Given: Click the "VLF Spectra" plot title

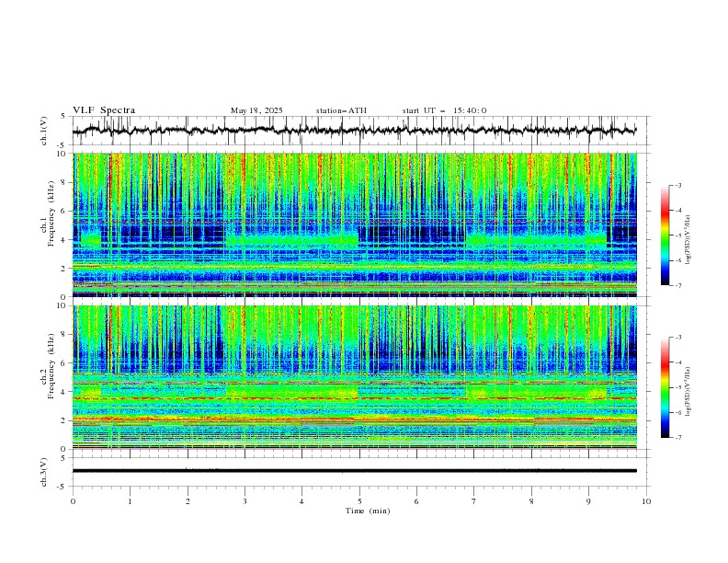Looking at the screenshot, I should (x=104, y=110).
